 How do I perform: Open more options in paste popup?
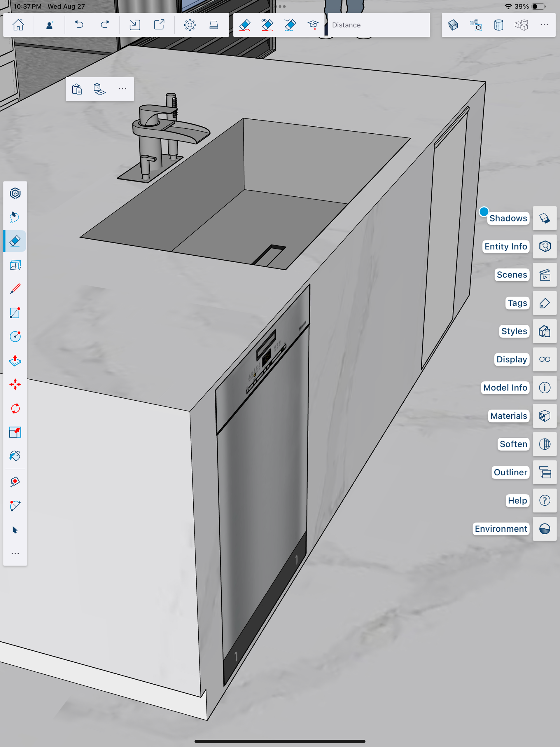[123, 89]
